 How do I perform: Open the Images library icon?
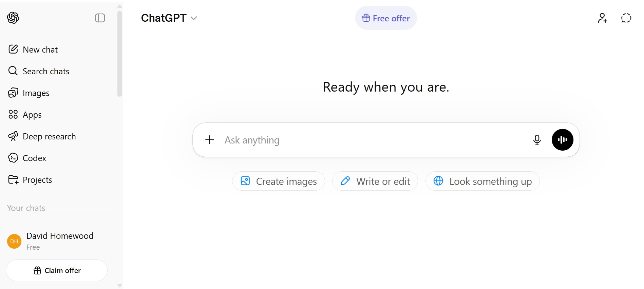click(13, 93)
